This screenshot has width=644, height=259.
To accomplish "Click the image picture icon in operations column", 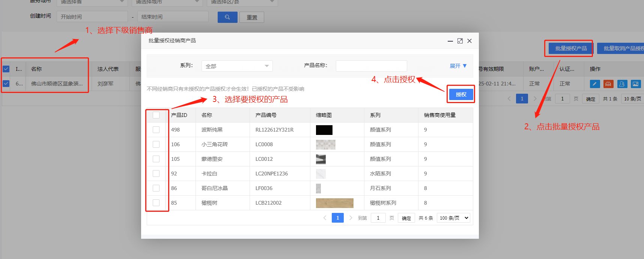I will [x=635, y=84].
